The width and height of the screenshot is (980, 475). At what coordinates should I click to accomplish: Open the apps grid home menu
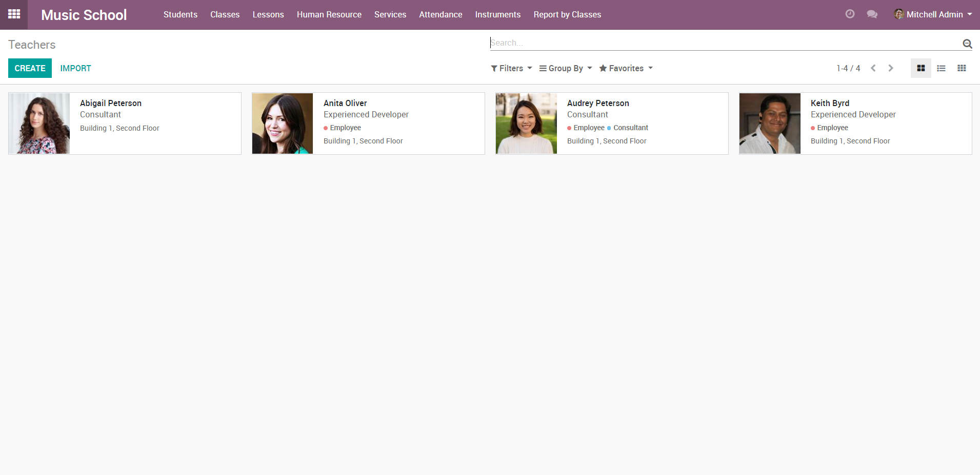point(14,14)
